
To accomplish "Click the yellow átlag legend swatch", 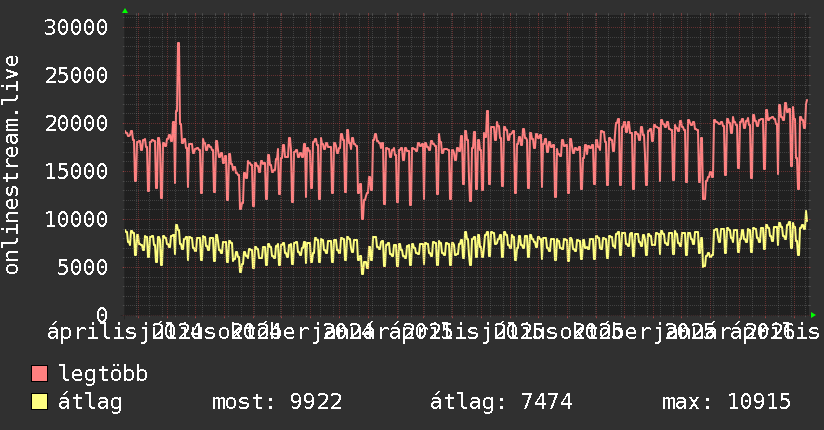I will (39, 402).
